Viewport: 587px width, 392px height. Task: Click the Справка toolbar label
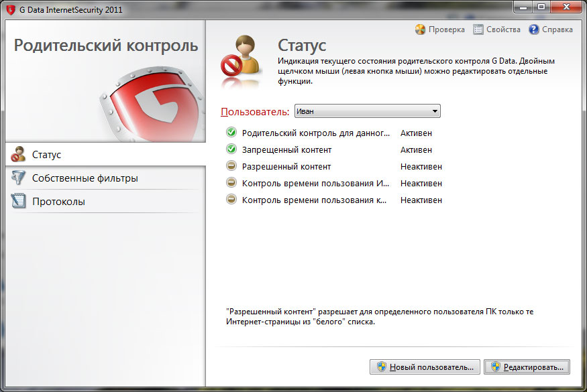(557, 29)
